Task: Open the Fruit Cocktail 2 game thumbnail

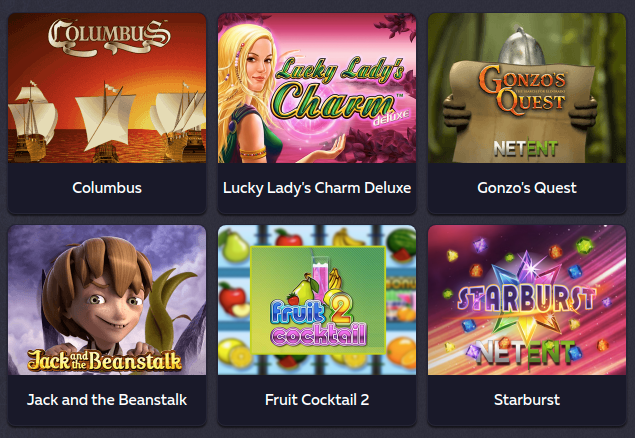Action: [317, 300]
